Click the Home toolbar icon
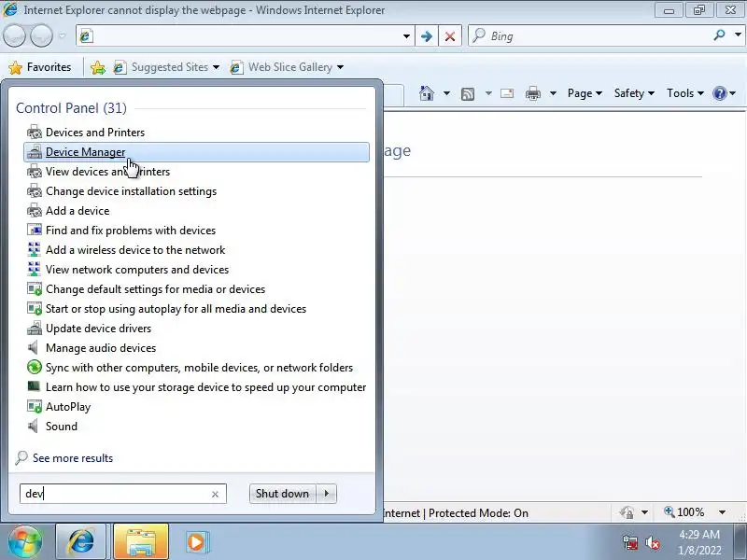Image resolution: width=747 pixels, height=560 pixels. click(x=427, y=93)
